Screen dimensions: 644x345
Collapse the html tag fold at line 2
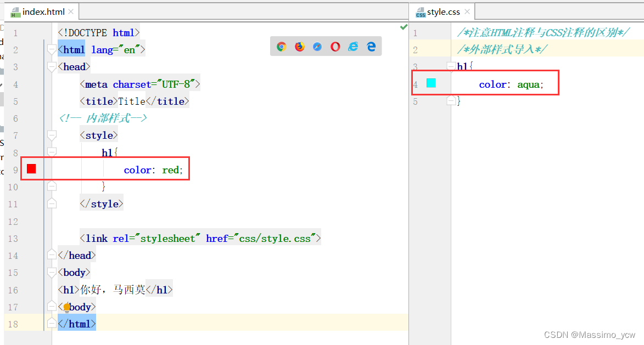(52, 49)
